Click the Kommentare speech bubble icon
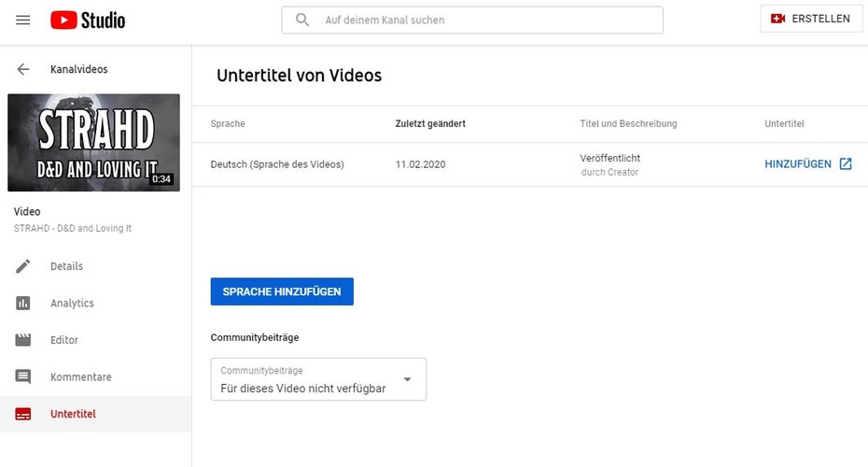The width and height of the screenshot is (868, 467). [22, 376]
